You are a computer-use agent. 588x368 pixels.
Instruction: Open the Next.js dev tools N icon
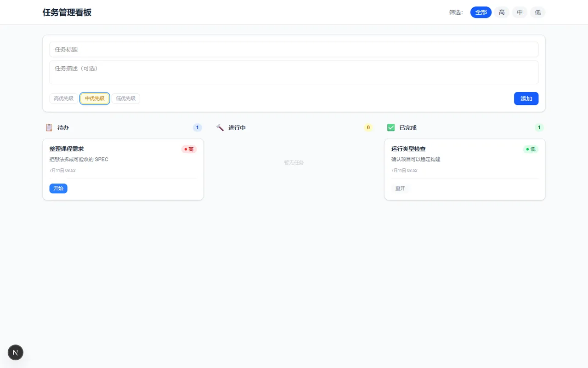click(x=16, y=352)
